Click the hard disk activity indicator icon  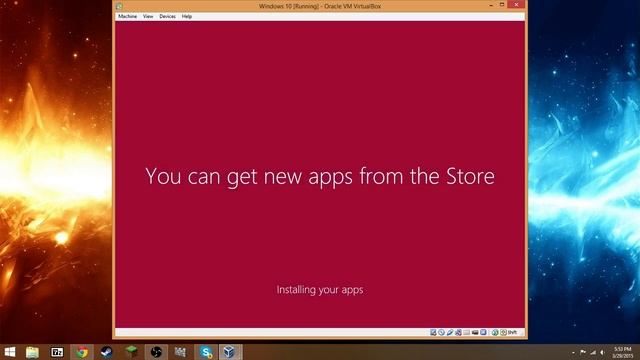433,332
